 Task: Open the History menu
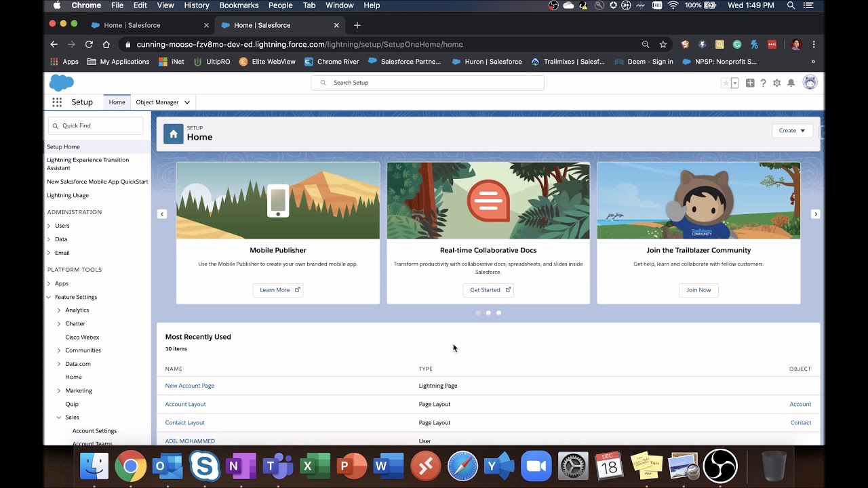pos(197,5)
